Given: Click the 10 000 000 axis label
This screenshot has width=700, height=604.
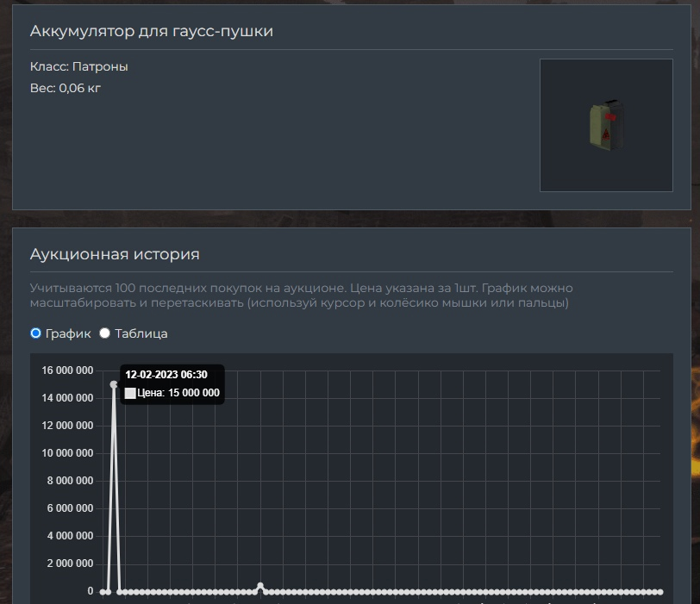Looking at the screenshot, I should 67,453.
